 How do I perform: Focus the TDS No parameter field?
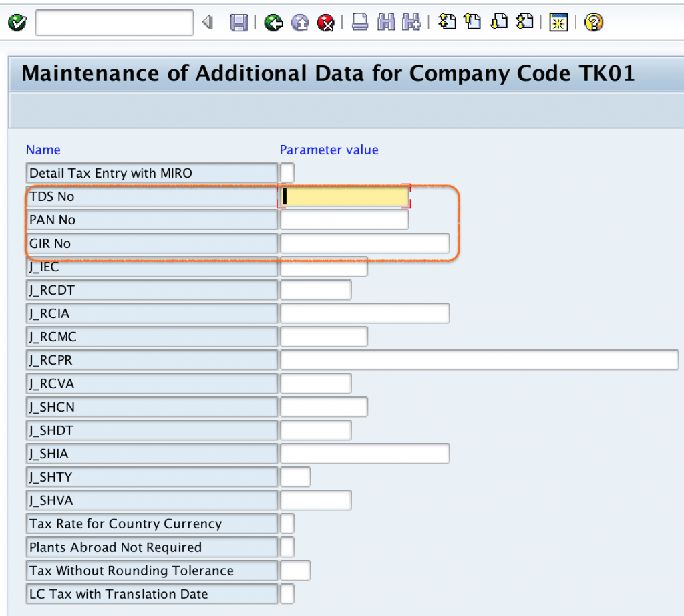344,196
